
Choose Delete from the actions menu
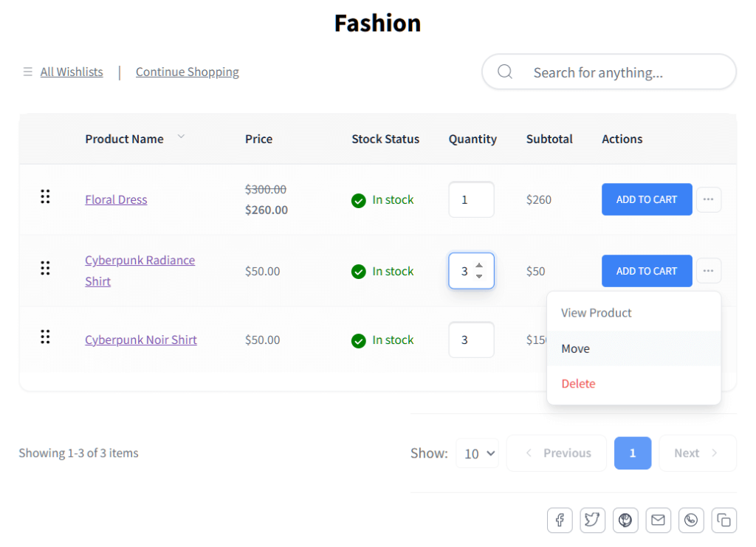coord(578,383)
